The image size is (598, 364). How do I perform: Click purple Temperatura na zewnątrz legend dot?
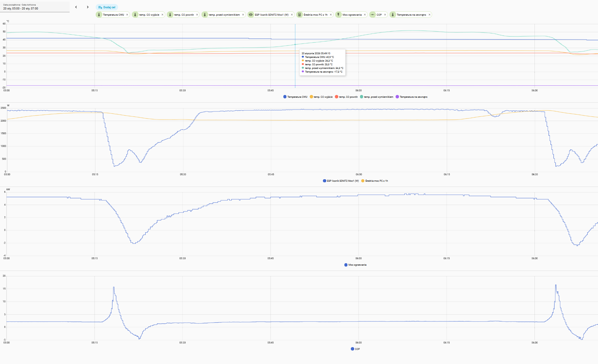[x=397, y=97]
